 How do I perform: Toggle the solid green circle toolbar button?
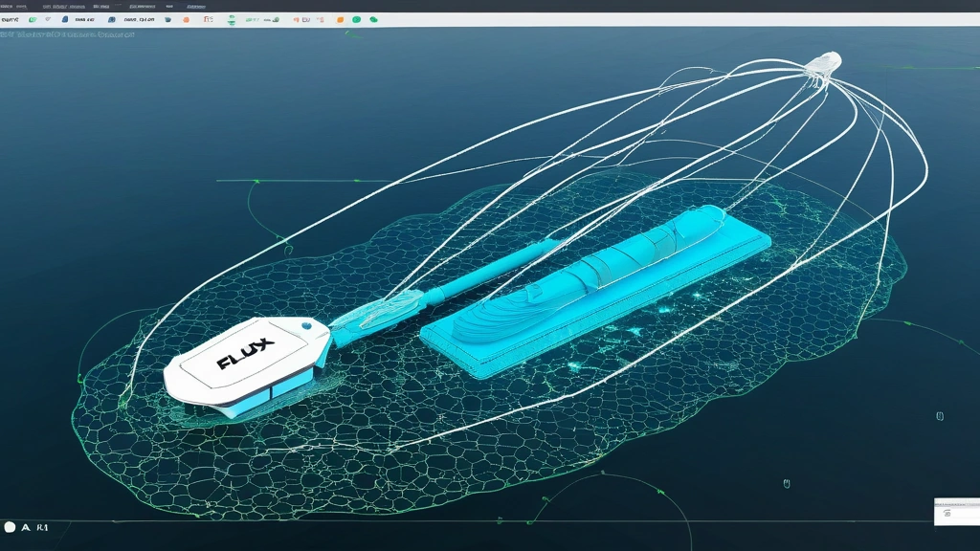click(x=356, y=19)
